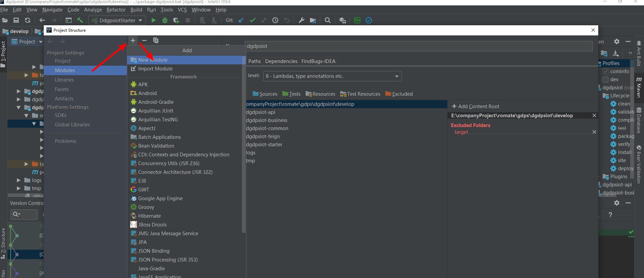
Task: Open language level dropdown
Action: click(332, 76)
